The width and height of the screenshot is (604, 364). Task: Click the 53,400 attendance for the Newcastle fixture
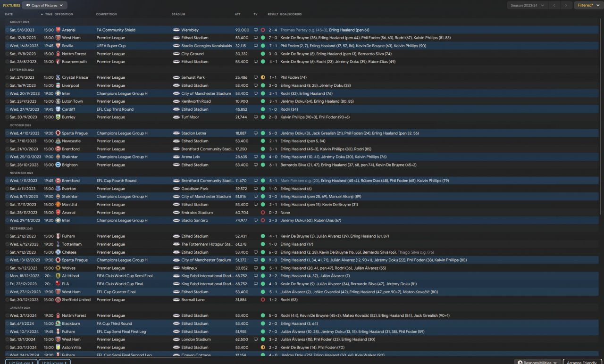click(242, 141)
